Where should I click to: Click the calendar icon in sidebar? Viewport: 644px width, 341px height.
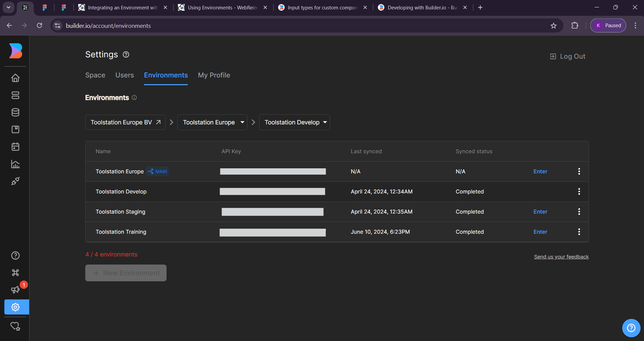(15, 147)
